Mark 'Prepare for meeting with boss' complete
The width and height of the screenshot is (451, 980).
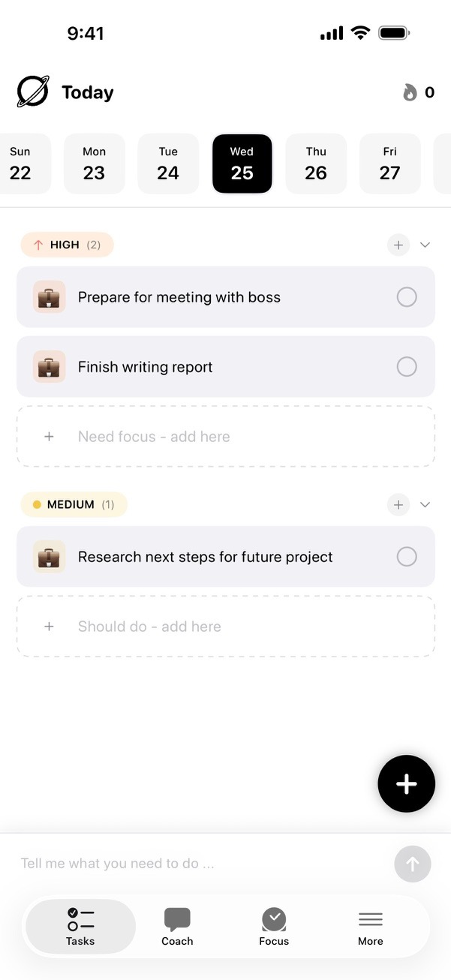pyautogui.click(x=406, y=296)
